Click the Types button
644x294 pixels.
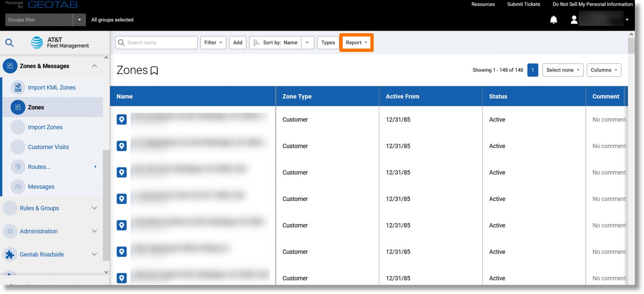point(328,43)
